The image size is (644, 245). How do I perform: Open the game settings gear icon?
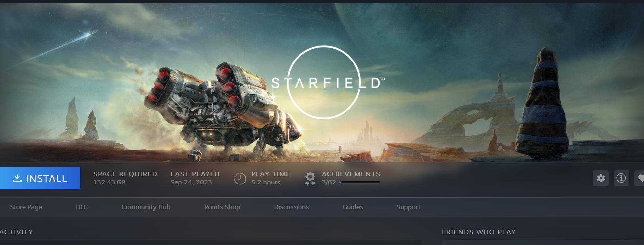[601, 178]
